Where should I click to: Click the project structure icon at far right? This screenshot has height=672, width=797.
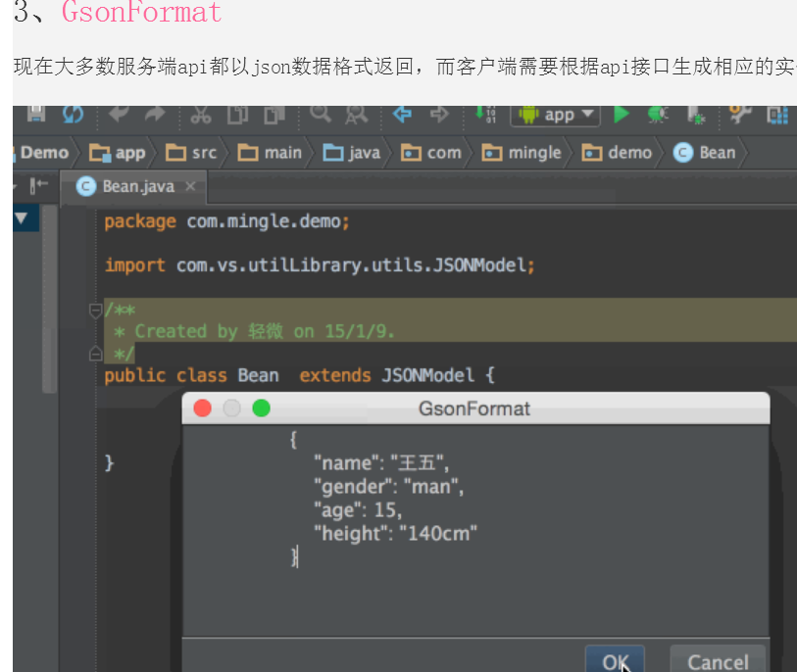[x=777, y=115]
